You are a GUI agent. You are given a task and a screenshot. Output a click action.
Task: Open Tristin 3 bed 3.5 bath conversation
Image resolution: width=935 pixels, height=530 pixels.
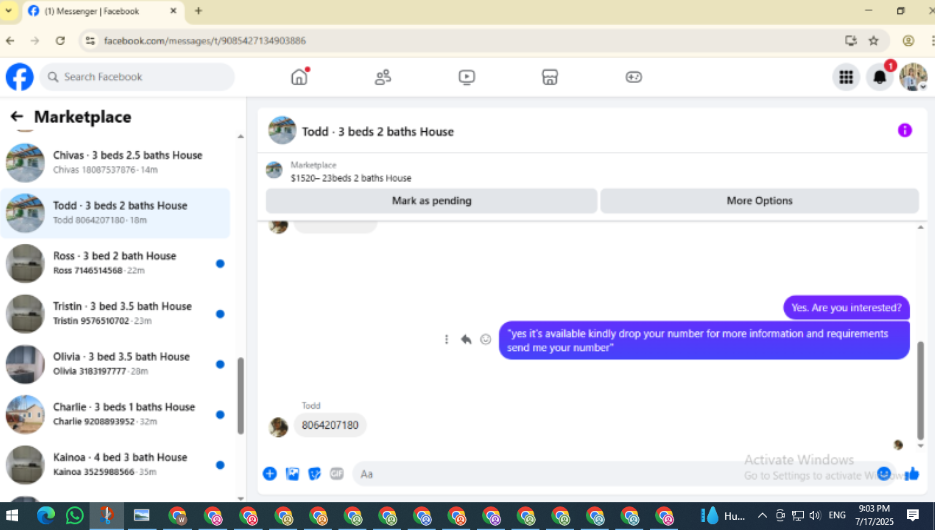click(x=115, y=314)
